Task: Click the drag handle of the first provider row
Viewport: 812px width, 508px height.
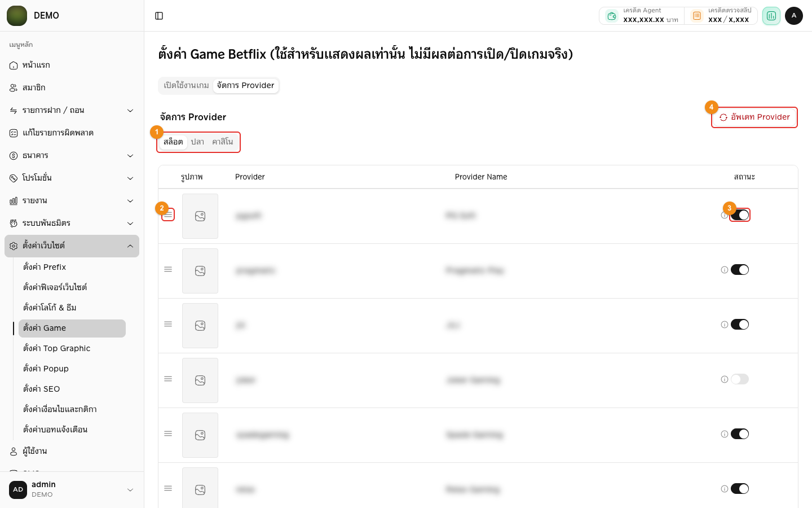Action: (168, 214)
